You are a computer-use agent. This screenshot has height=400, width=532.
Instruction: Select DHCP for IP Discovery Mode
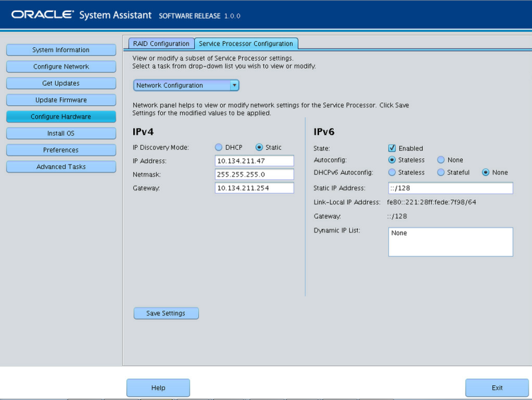[x=219, y=147]
